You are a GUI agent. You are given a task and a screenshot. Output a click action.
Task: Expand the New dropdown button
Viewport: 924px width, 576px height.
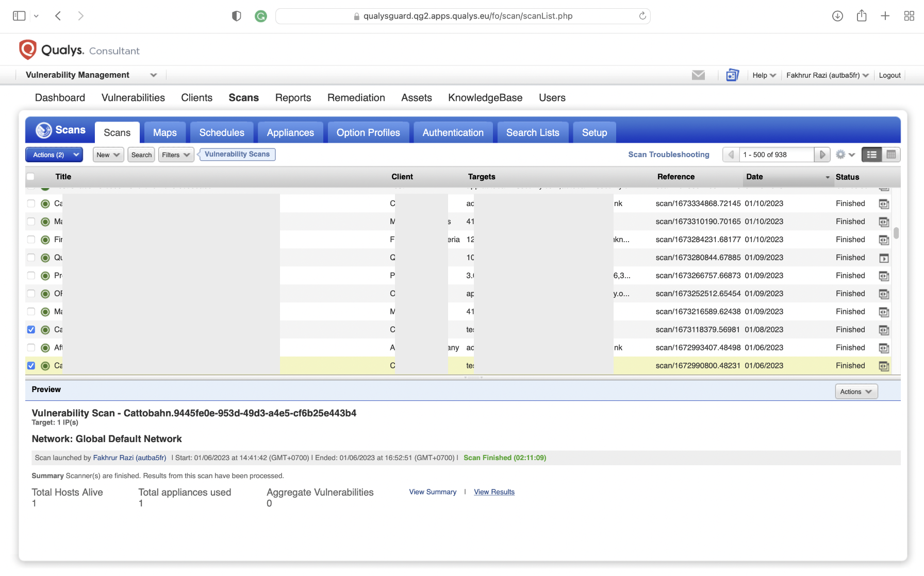point(108,155)
